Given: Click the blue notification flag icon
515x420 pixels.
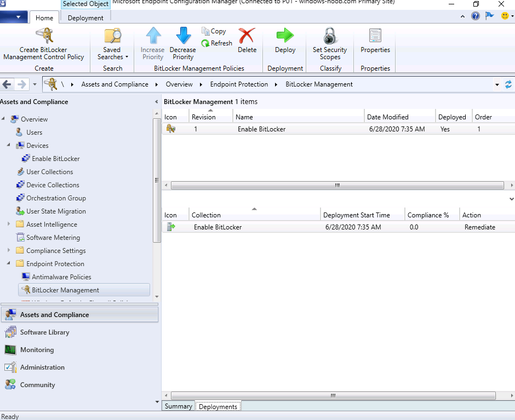Looking at the screenshot, I should pyautogui.click(x=489, y=15).
